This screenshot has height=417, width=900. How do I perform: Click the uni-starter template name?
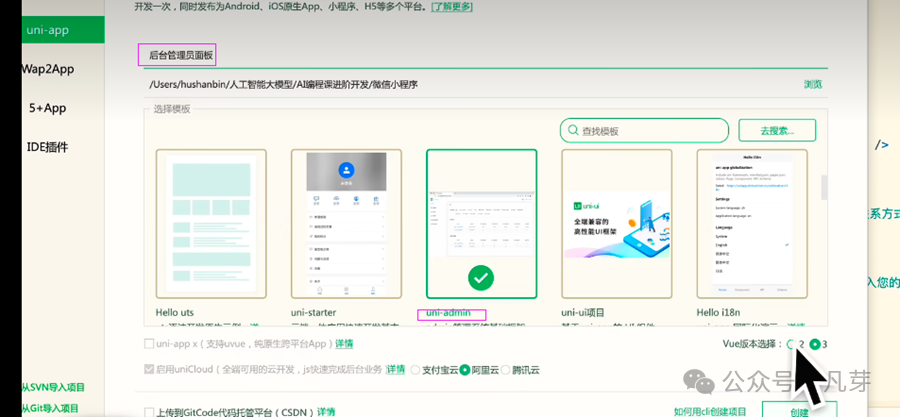(x=315, y=313)
